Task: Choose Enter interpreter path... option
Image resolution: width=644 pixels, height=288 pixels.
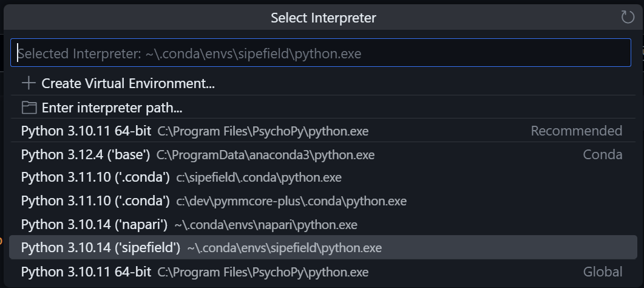Action: point(323,108)
